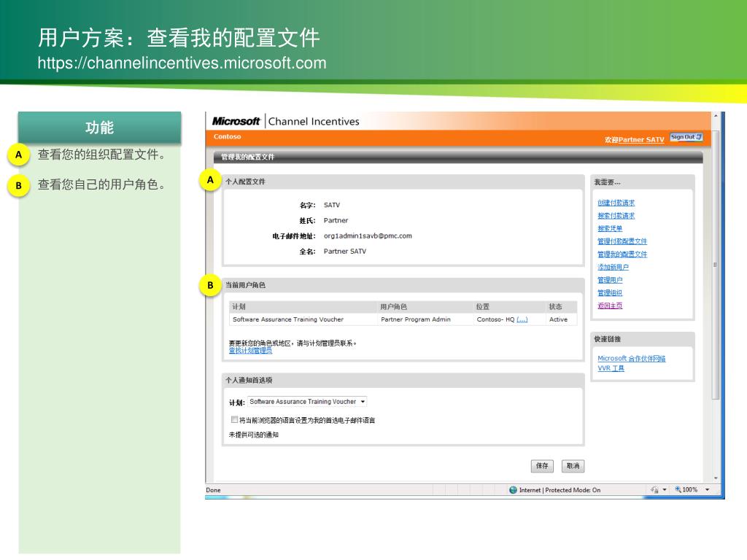
Task: Click the 全名 value Partner SATV
Action: pyautogui.click(x=345, y=252)
